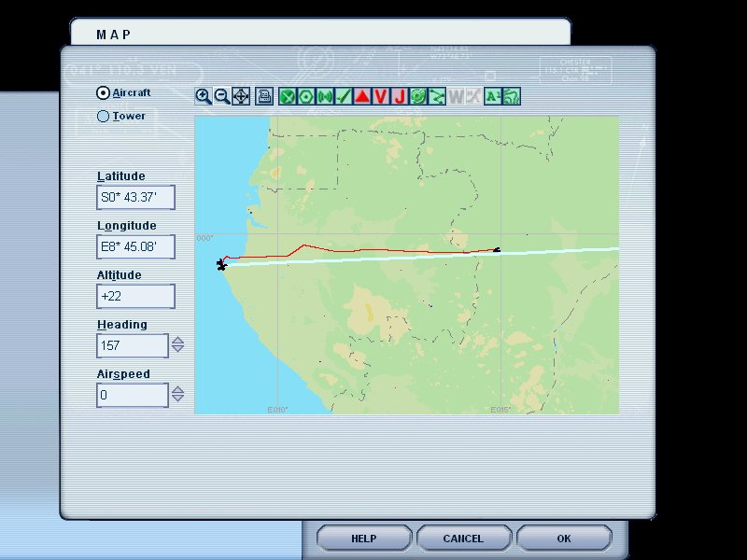
Task: Toggle data tag labels with the A1 icon
Action: click(493, 97)
